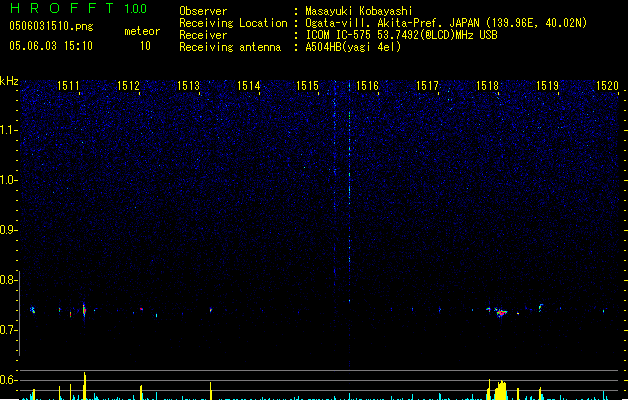Click the meteor count value 10
This screenshot has width=629, height=400.
pyautogui.click(x=145, y=46)
